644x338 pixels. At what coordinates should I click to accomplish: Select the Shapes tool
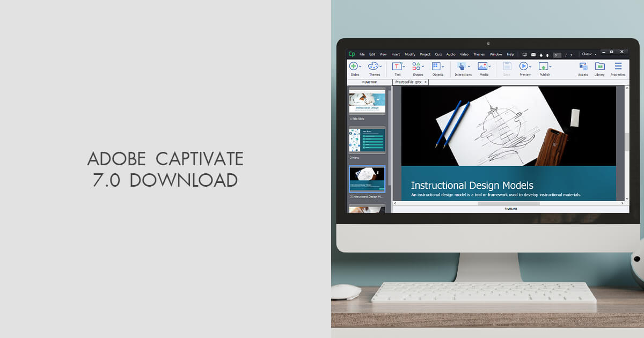[x=416, y=65]
